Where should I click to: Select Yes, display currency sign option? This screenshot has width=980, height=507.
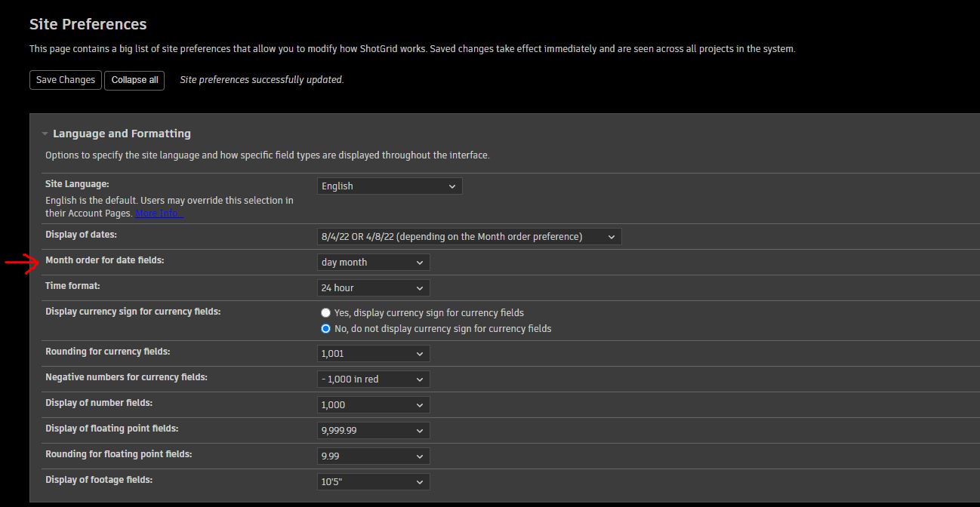point(326,312)
